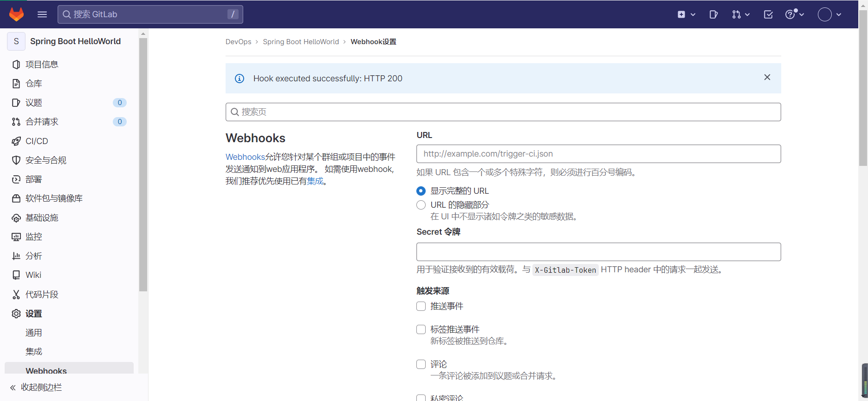This screenshot has height=401, width=868.
Task: Click the create new plus icon
Action: [x=681, y=14]
